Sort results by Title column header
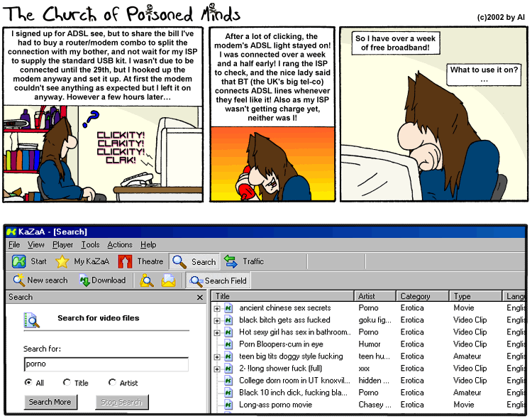Image resolution: width=532 pixels, height=419 pixels. [283, 296]
